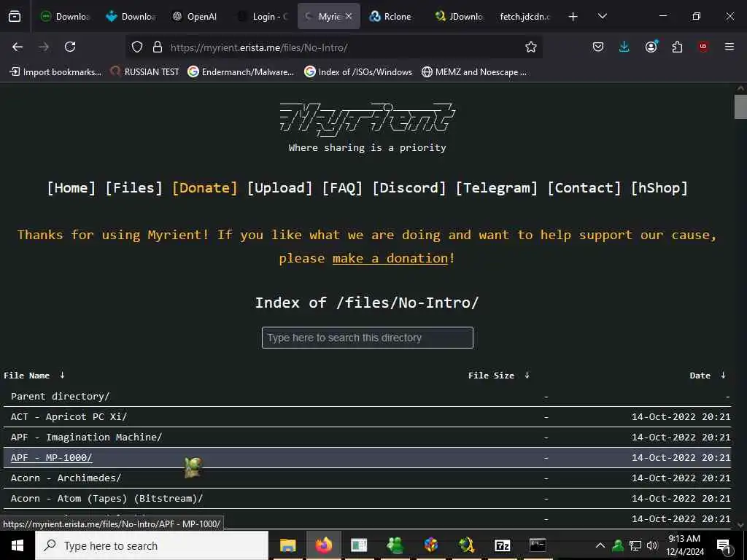Open the Firefox downloads panel

624,47
